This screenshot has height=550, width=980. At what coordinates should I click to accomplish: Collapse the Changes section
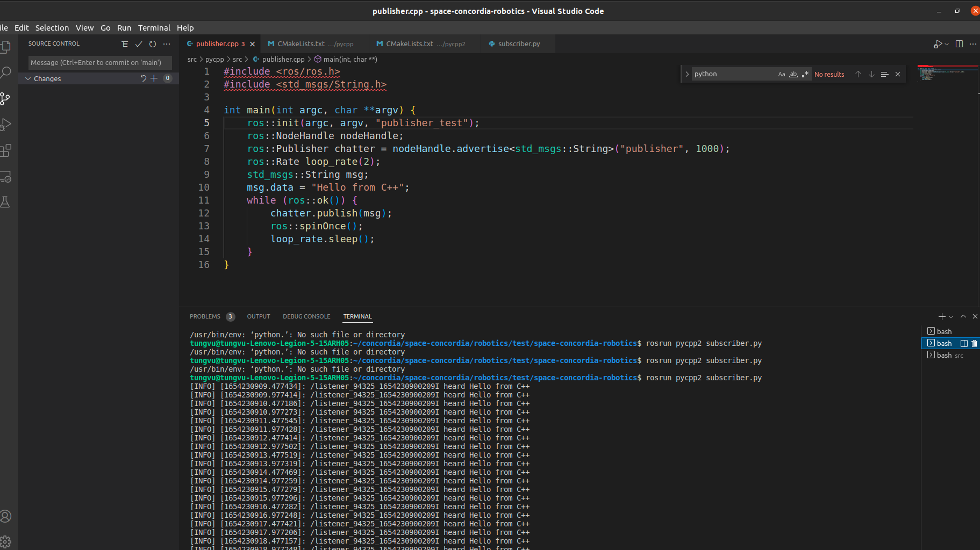[28, 78]
